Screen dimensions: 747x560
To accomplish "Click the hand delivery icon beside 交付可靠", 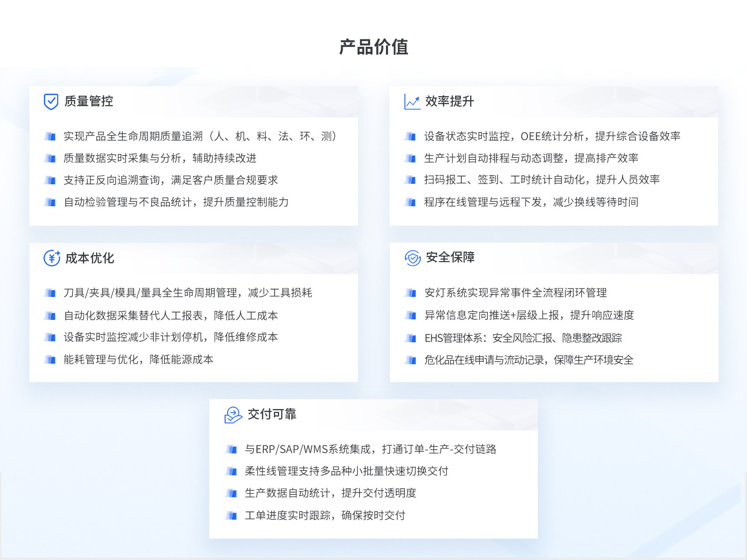I will (233, 415).
